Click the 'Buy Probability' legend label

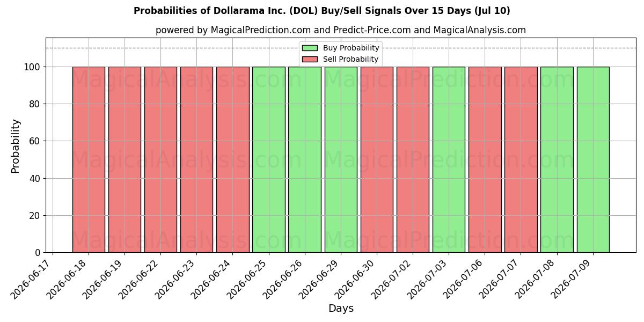351,48
